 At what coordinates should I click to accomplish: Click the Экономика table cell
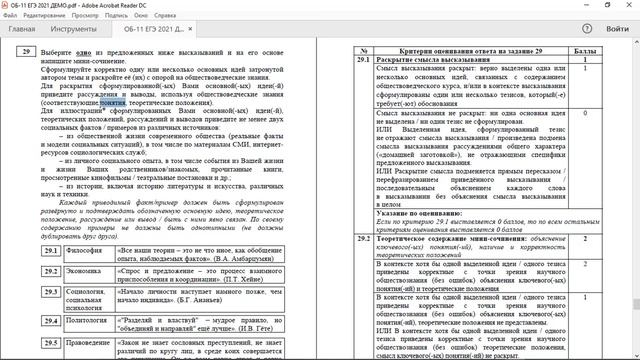coord(89,275)
